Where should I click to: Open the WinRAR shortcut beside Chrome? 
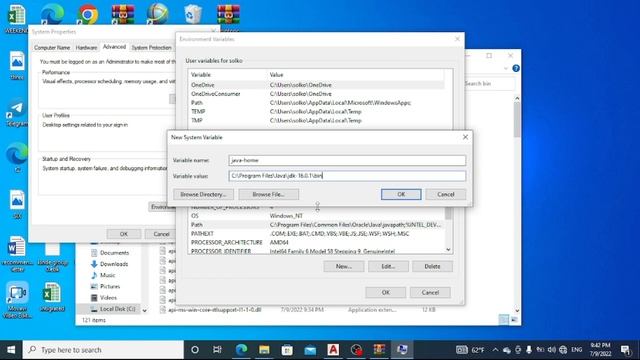123,14
